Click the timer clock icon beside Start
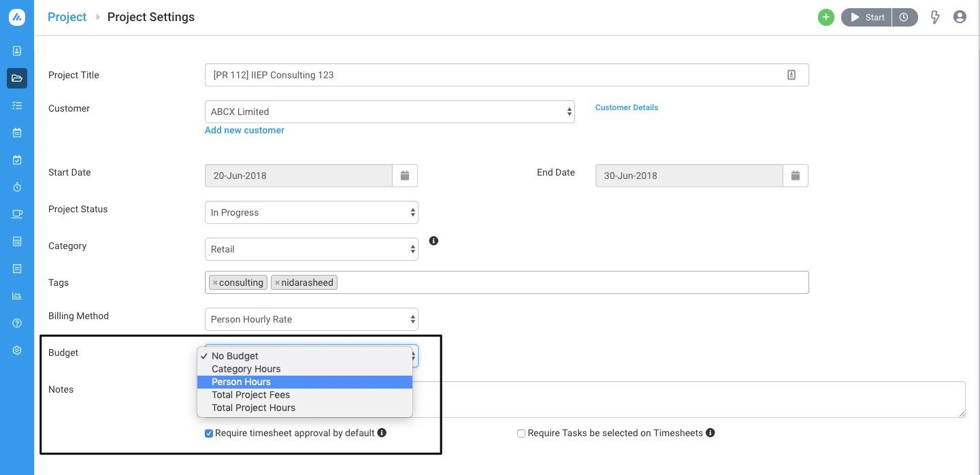The width and height of the screenshot is (980, 475). tap(904, 18)
